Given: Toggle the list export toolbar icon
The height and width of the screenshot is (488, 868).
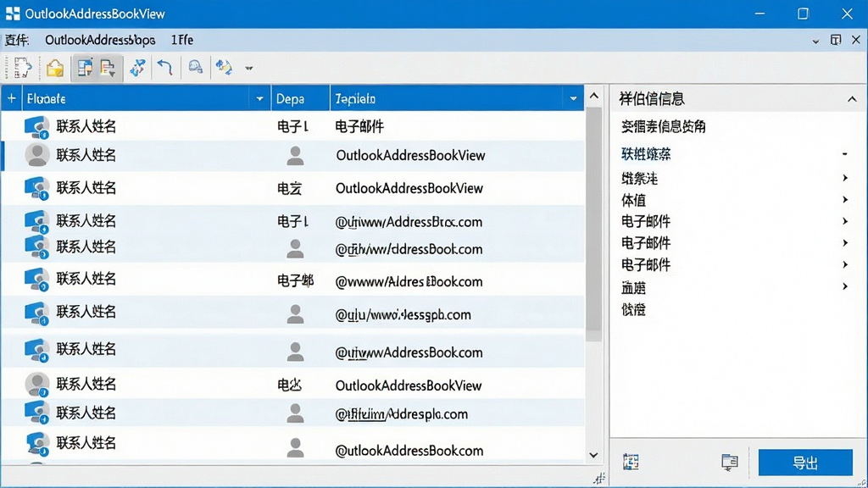Looking at the screenshot, I should pos(108,68).
